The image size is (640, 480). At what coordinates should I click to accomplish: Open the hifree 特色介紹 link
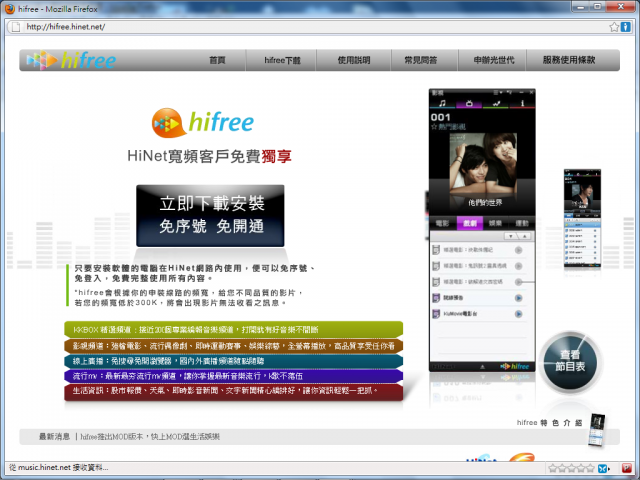tap(549, 423)
